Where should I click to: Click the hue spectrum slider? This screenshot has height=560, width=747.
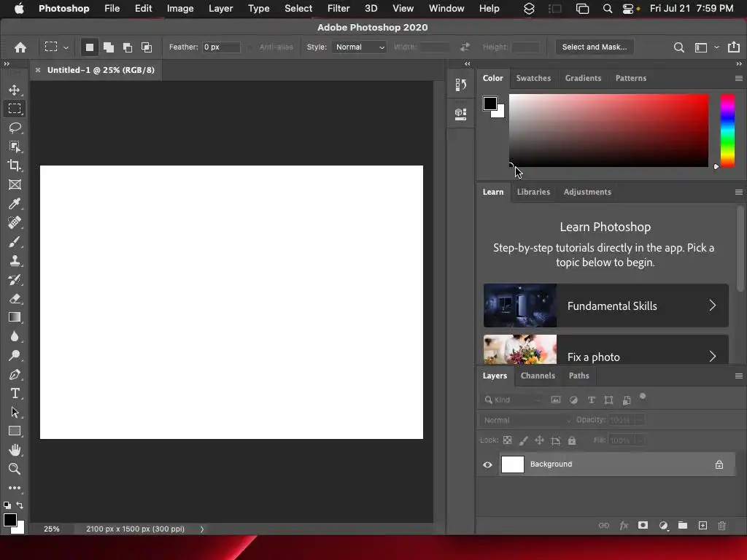pyautogui.click(x=727, y=131)
